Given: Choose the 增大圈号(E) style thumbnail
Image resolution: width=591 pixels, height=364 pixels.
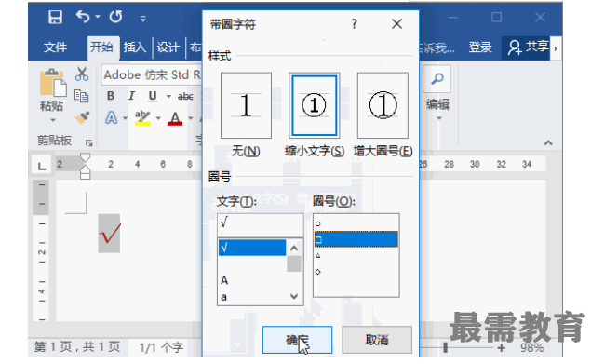Looking at the screenshot, I should 383,105.
